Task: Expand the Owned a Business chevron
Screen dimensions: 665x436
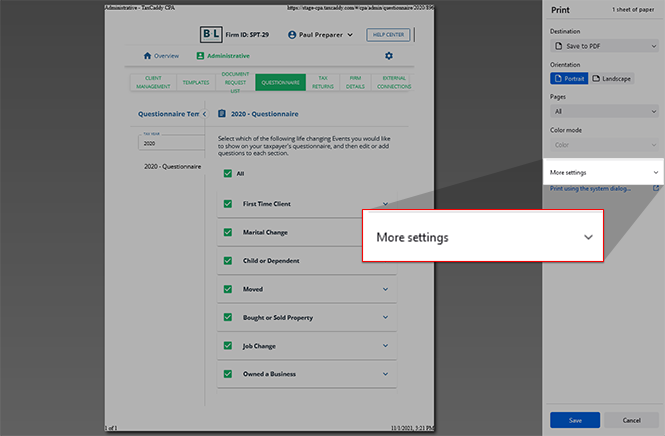Action: 385,374
